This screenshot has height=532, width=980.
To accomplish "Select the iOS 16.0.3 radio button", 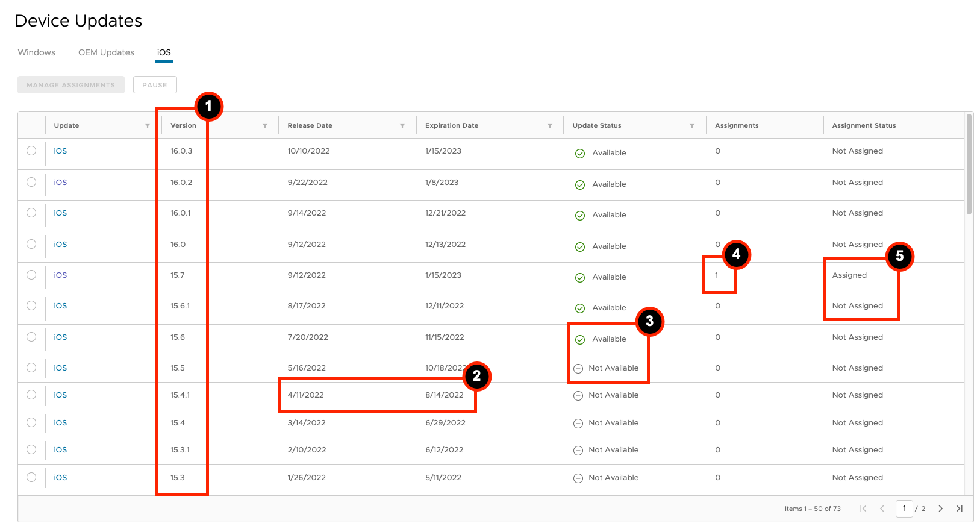I will [x=31, y=151].
